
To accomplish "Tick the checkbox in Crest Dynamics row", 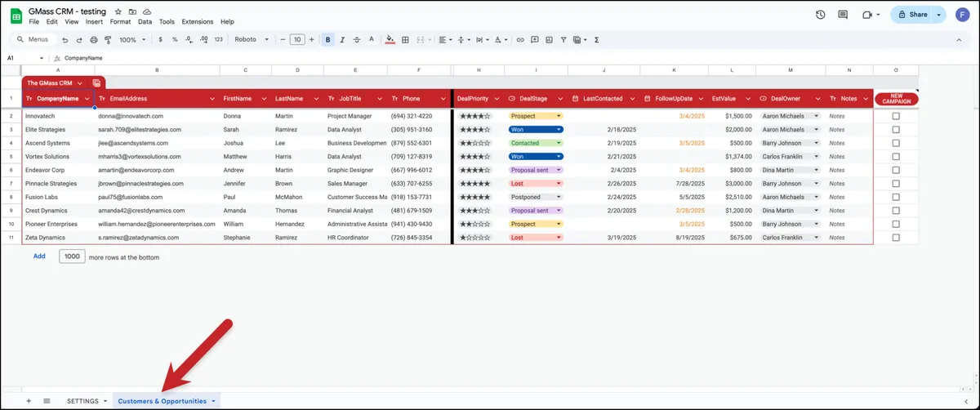I will pos(896,210).
